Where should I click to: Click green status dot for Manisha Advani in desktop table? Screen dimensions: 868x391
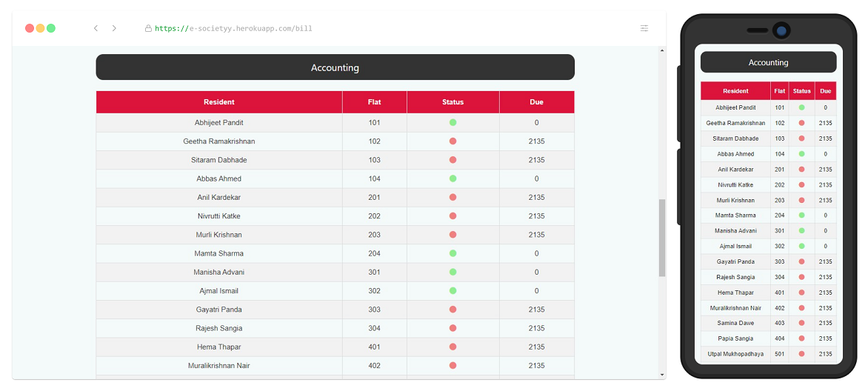coord(453,272)
